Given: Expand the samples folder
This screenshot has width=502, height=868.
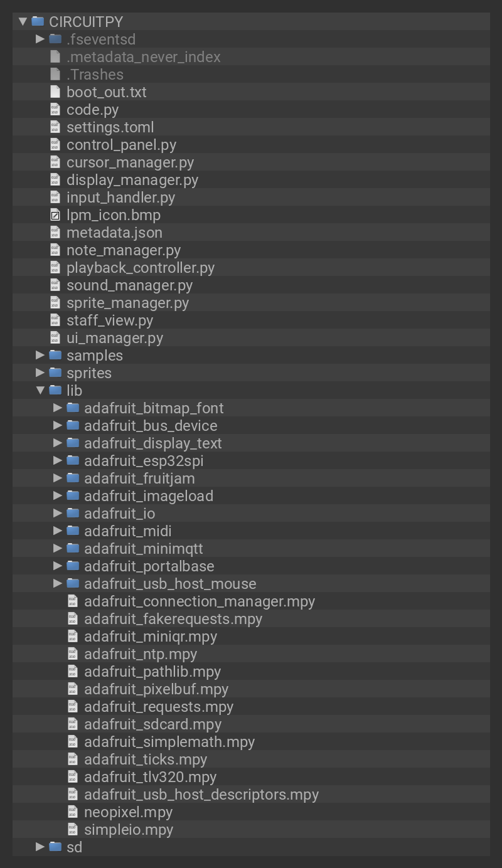Looking at the screenshot, I should [40, 356].
